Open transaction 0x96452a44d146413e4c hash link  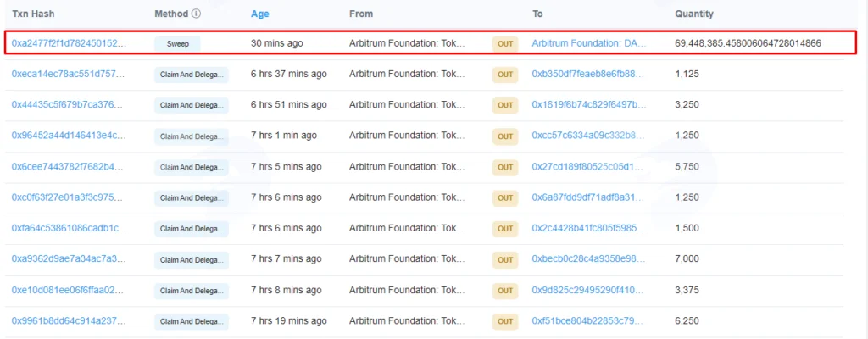click(69, 135)
